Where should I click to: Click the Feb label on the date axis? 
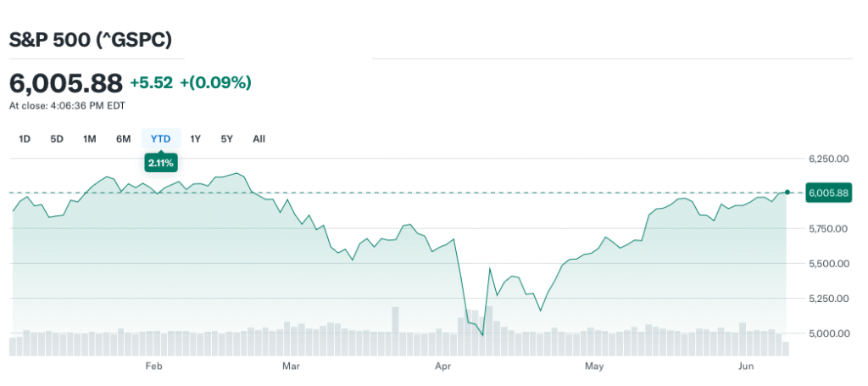(x=153, y=366)
